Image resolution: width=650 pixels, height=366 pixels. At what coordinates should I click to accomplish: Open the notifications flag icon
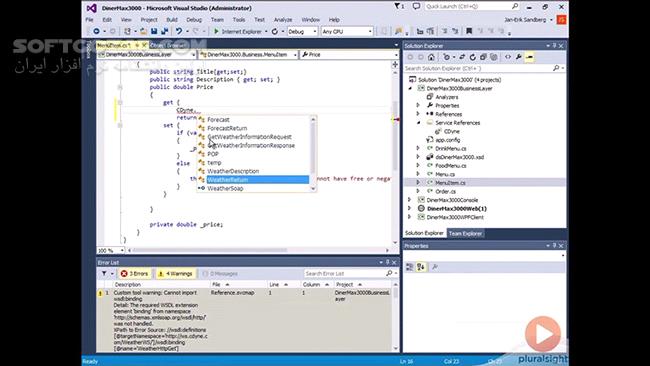(398, 6)
